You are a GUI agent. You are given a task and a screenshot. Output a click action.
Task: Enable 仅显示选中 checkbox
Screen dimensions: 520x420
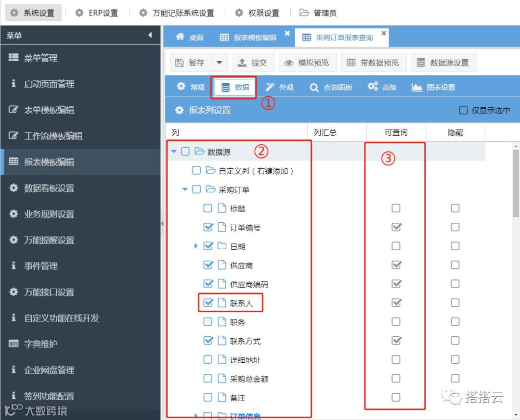tap(463, 110)
